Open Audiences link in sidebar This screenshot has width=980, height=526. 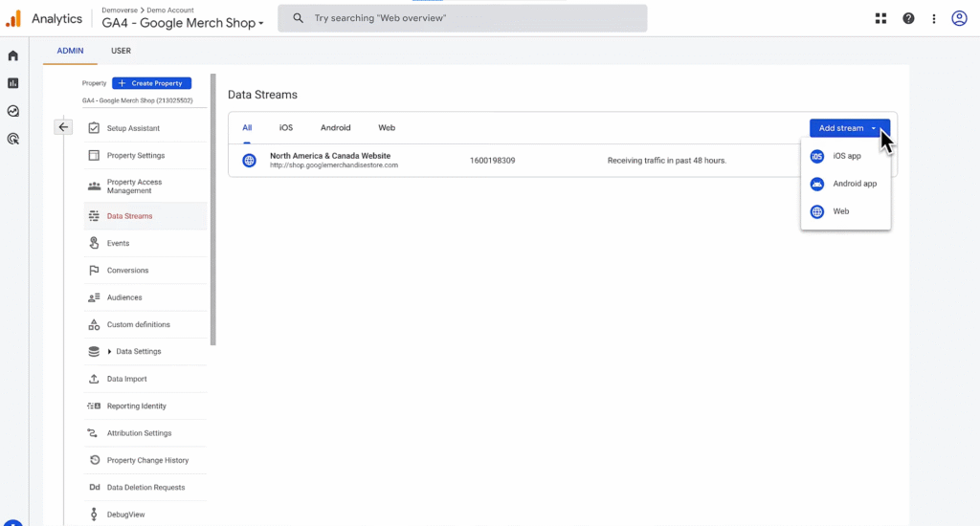(x=124, y=297)
